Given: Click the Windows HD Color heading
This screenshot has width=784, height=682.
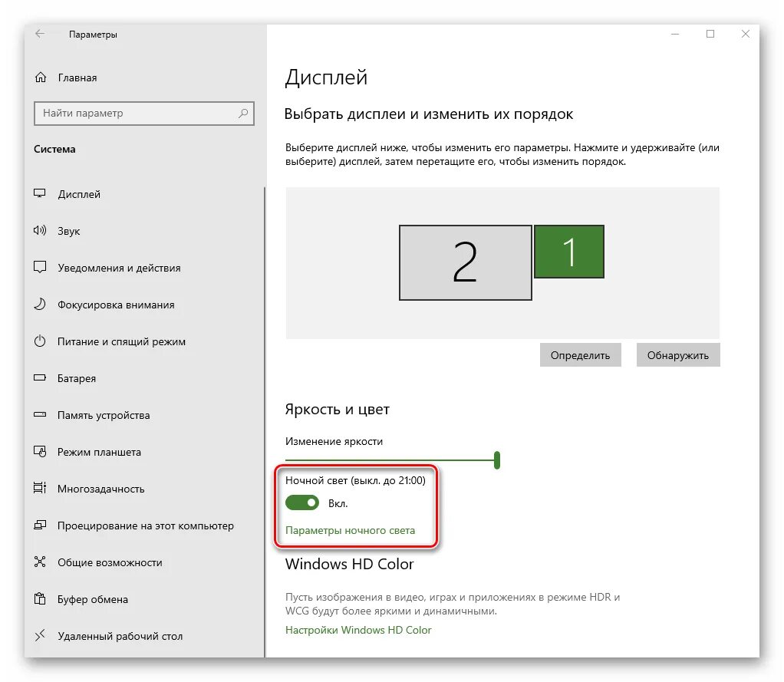Looking at the screenshot, I should [x=350, y=564].
